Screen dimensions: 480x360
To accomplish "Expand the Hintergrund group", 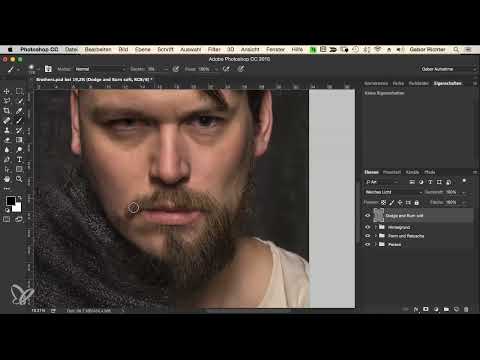I will 376,227.
